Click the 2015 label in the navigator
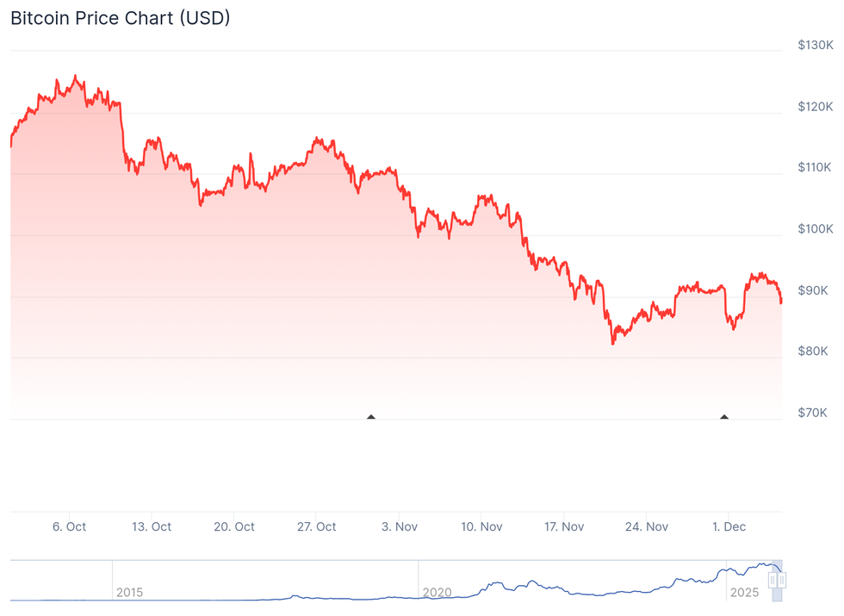The height and width of the screenshot is (616, 844). point(129,593)
